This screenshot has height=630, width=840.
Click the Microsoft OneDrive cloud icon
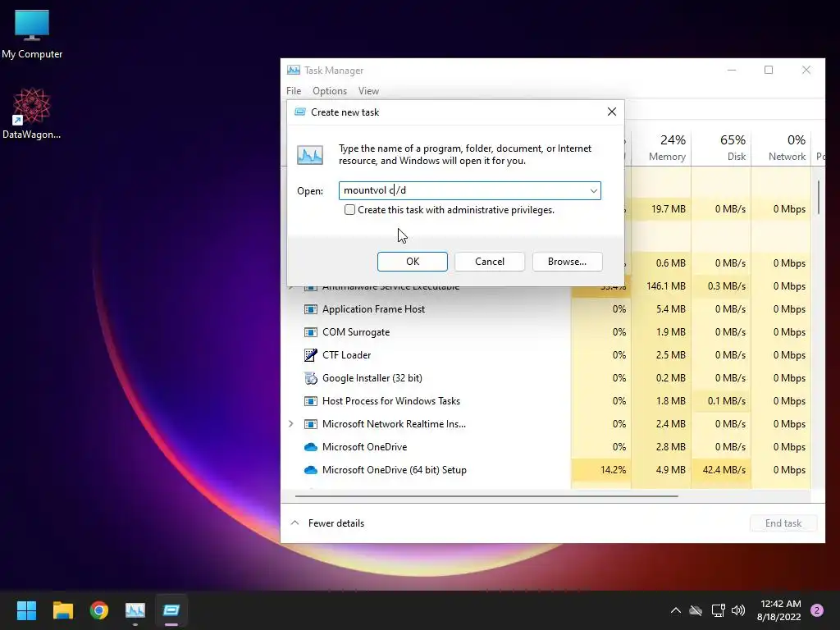click(x=310, y=447)
